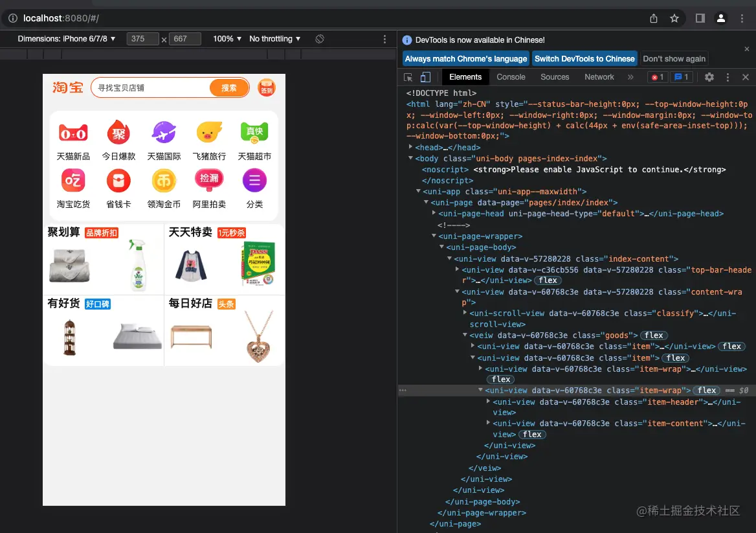Open the Dimensions device dropdown
The height and width of the screenshot is (533, 756).
[67, 39]
